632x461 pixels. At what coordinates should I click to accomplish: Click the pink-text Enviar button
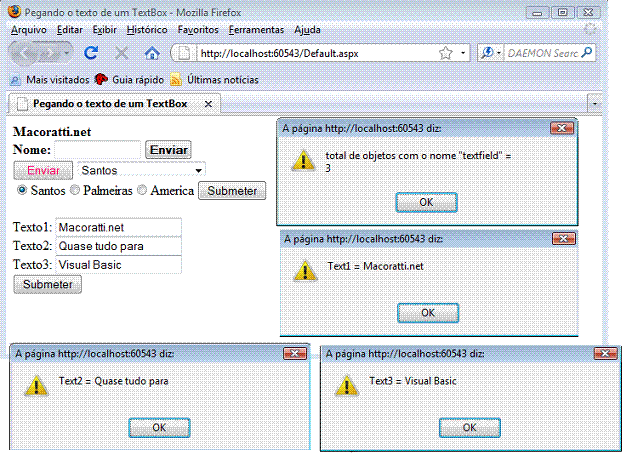coord(44,170)
